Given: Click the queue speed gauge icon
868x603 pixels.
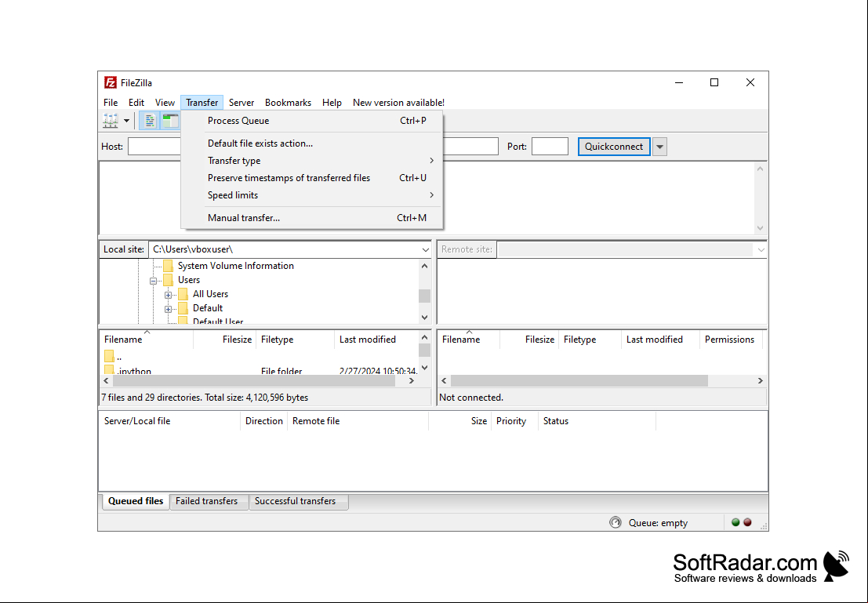Looking at the screenshot, I should pyautogui.click(x=615, y=523).
